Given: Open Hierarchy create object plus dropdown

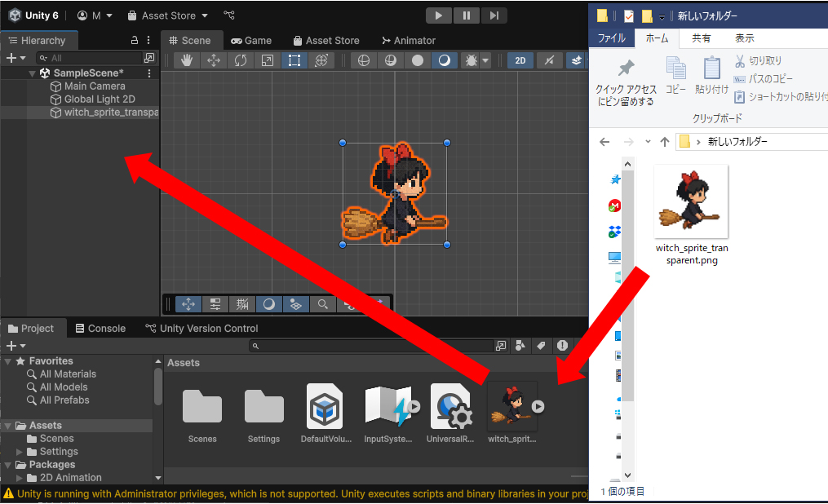Looking at the screenshot, I should (x=15, y=58).
